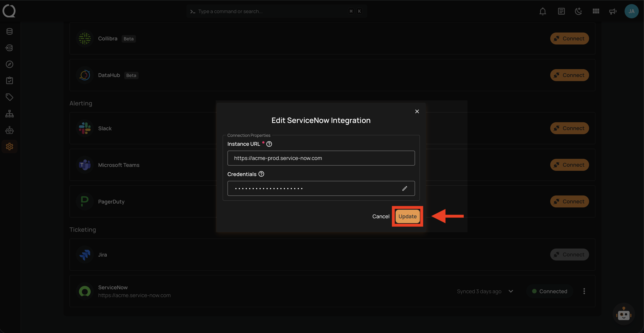Image resolution: width=644 pixels, height=333 pixels.
Task: Connect the PagerDuty integration
Action: (569, 201)
